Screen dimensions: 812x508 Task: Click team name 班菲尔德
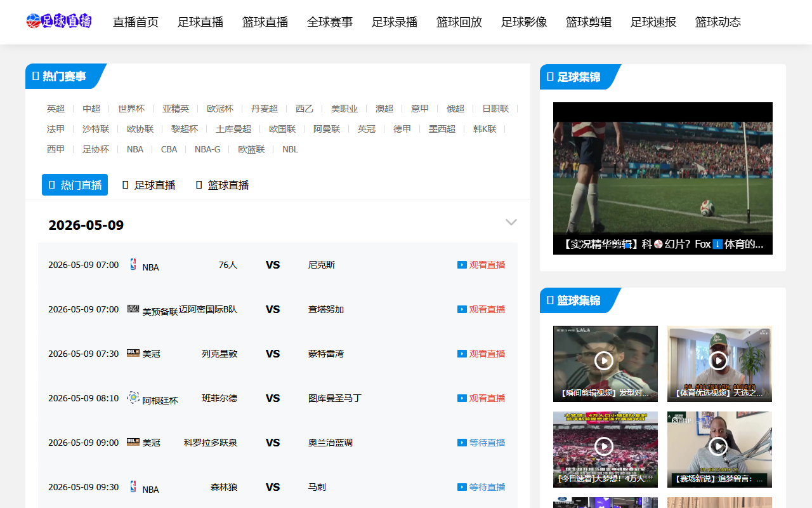pos(219,398)
